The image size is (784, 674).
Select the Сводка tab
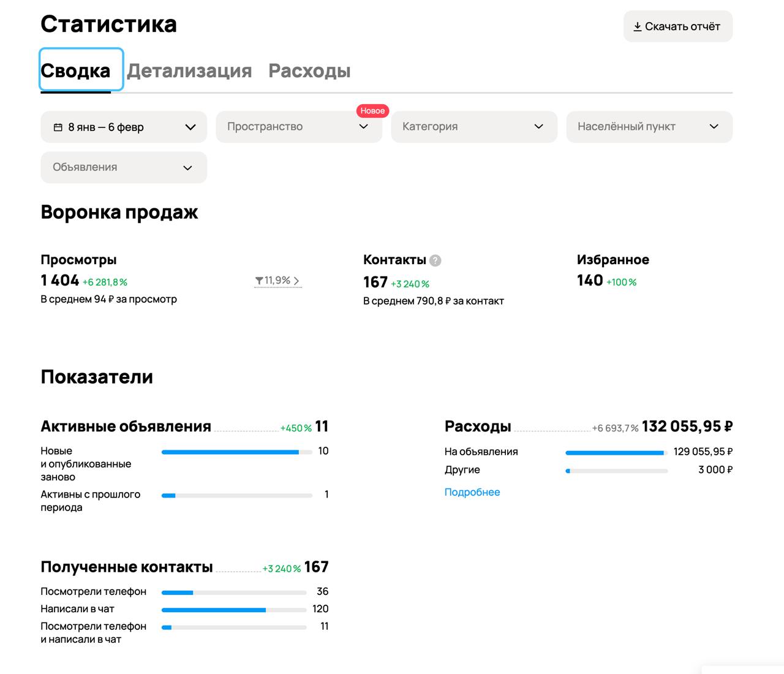coord(75,71)
